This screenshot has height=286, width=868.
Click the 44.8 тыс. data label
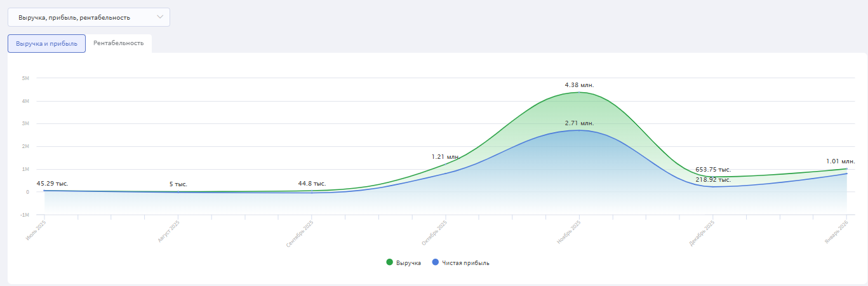312,184
